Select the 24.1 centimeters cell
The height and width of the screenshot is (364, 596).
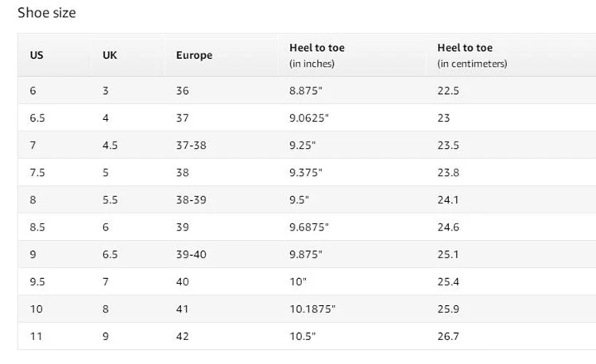coord(448,200)
